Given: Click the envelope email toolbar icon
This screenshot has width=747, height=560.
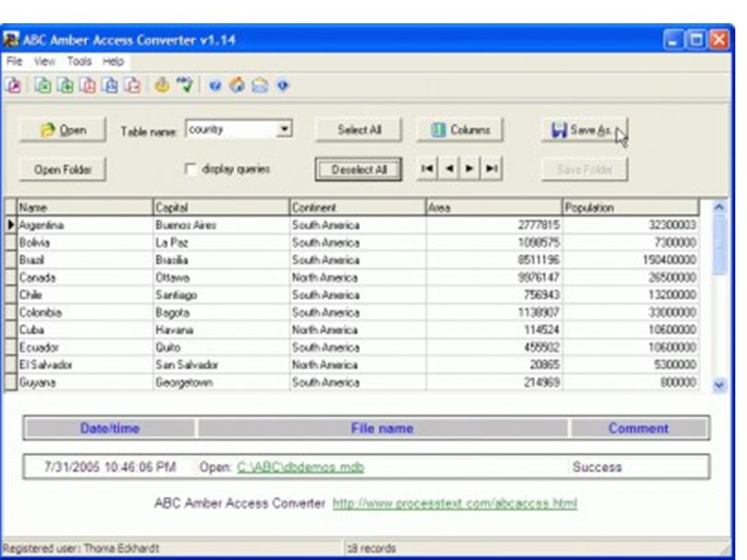Looking at the screenshot, I should 260,86.
